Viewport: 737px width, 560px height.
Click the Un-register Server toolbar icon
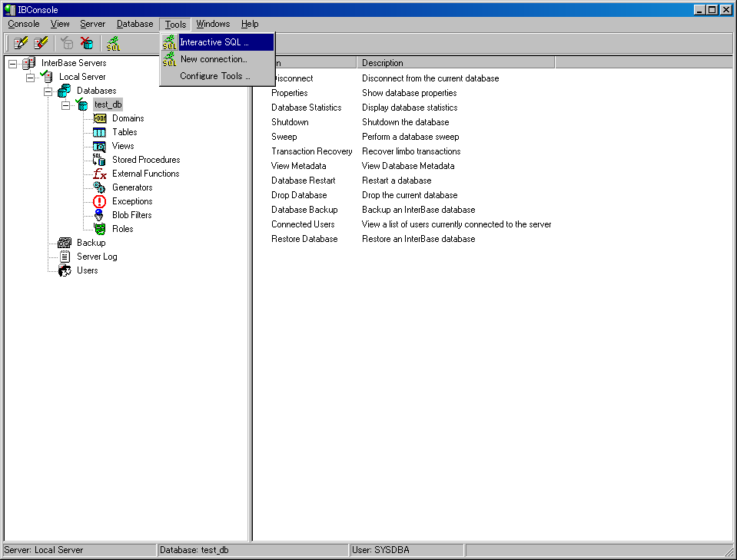click(x=41, y=43)
